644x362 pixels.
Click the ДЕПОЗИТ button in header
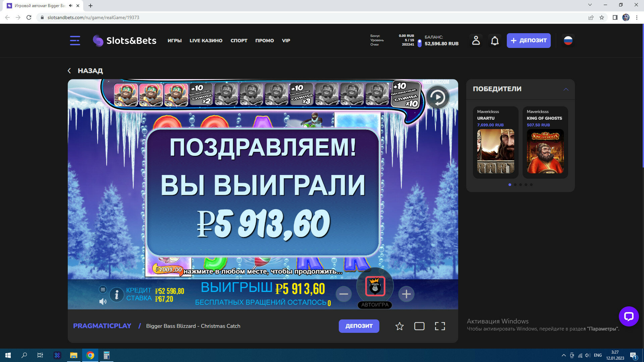click(528, 41)
